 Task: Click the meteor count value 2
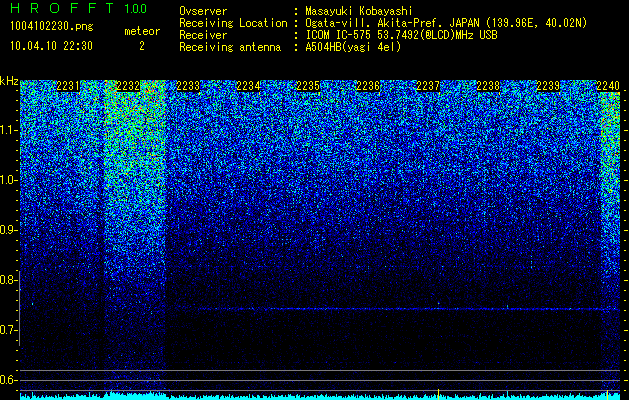click(142, 46)
